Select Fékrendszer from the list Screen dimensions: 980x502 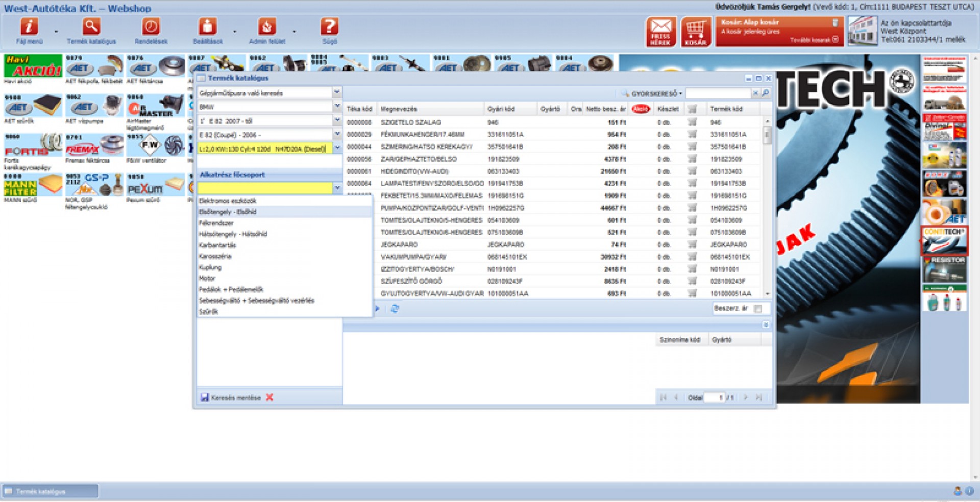tap(285, 223)
